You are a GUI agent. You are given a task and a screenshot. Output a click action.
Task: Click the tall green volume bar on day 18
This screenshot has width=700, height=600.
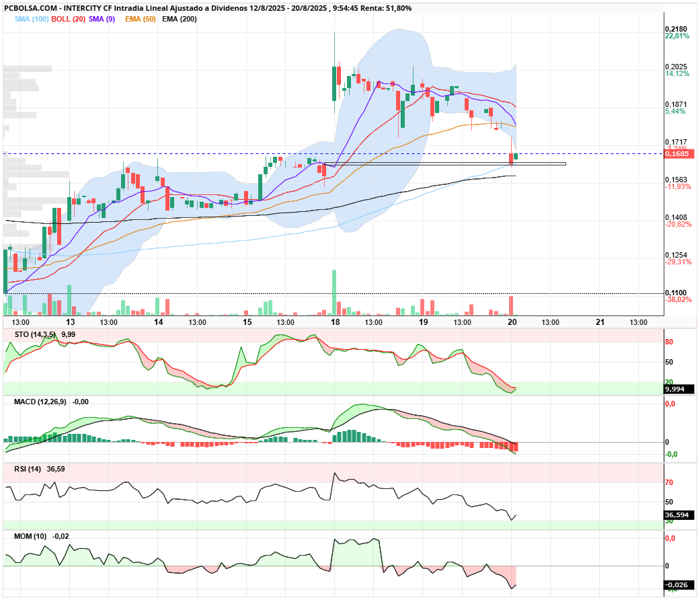pyautogui.click(x=334, y=293)
